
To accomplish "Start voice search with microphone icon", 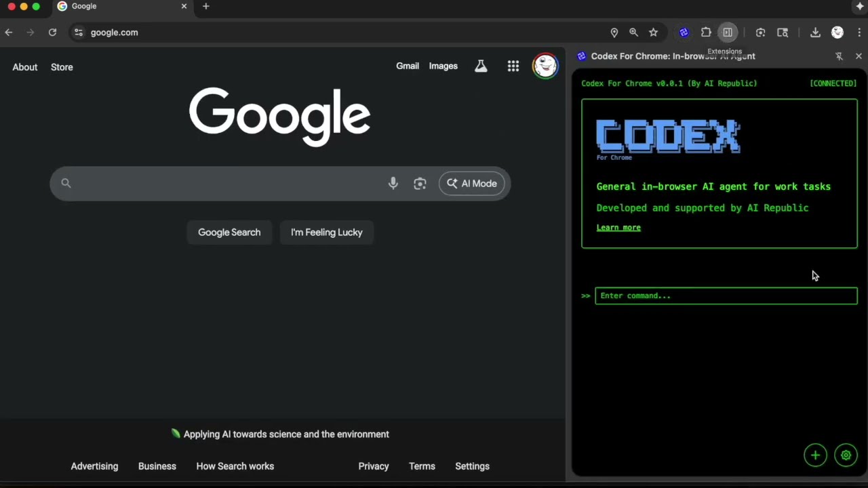I will click(393, 184).
